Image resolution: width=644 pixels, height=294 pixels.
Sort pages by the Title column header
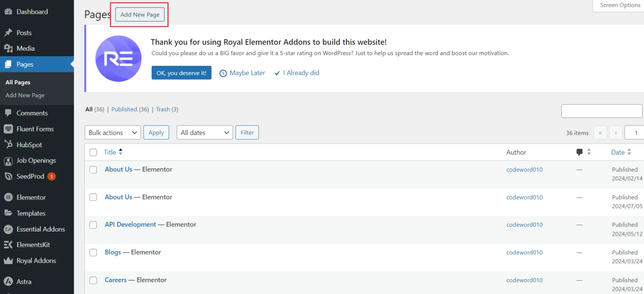(x=110, y=152)
